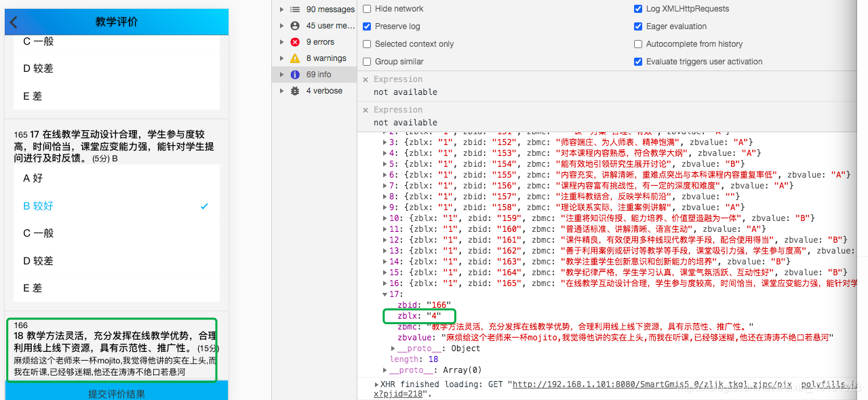
Task: Expand the 8 warnings group
Action: click(281, 58)
